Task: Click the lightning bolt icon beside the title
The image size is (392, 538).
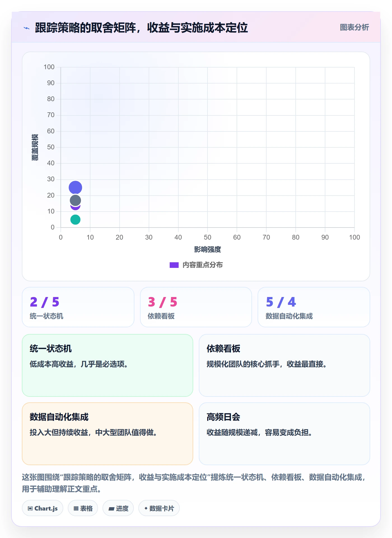Action: (27, 28)
